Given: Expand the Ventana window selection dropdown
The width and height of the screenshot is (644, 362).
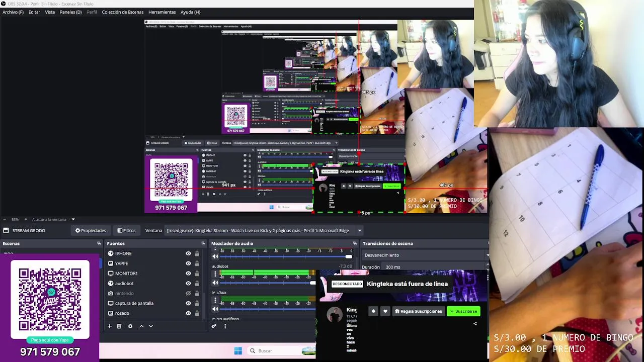Looking at the screenshot, I should coord(359,231).
